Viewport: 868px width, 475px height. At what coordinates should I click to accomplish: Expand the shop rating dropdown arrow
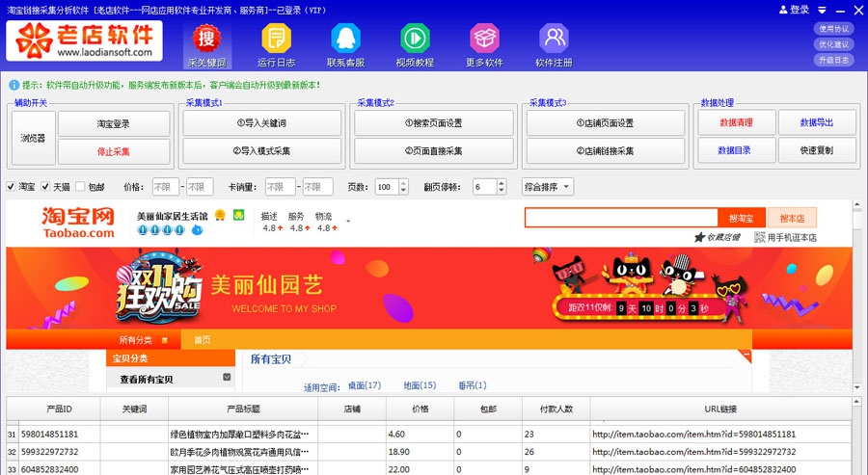tap(348, 222)
